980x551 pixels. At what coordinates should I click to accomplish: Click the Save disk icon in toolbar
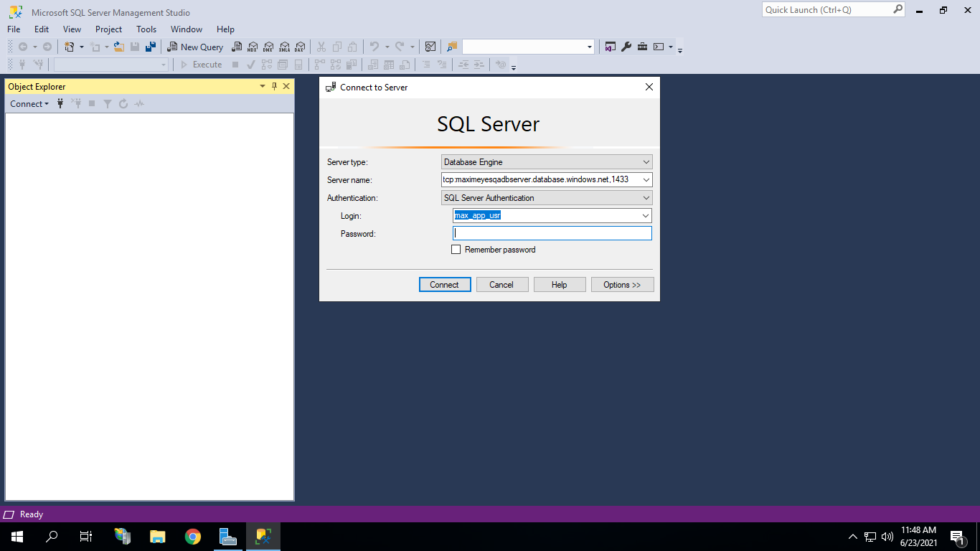[135, 47]
